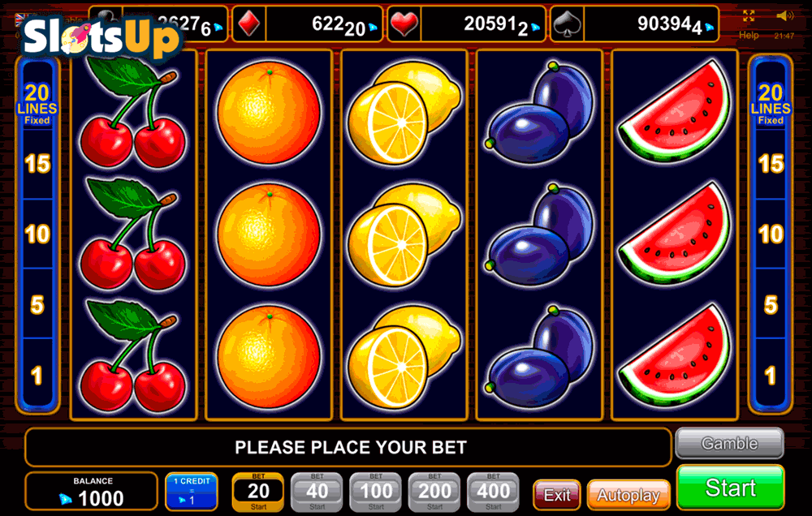Viewport: 812px width, 516px height.
Task: Click the middle watermelon symbol
Action: tap(675, 234)
